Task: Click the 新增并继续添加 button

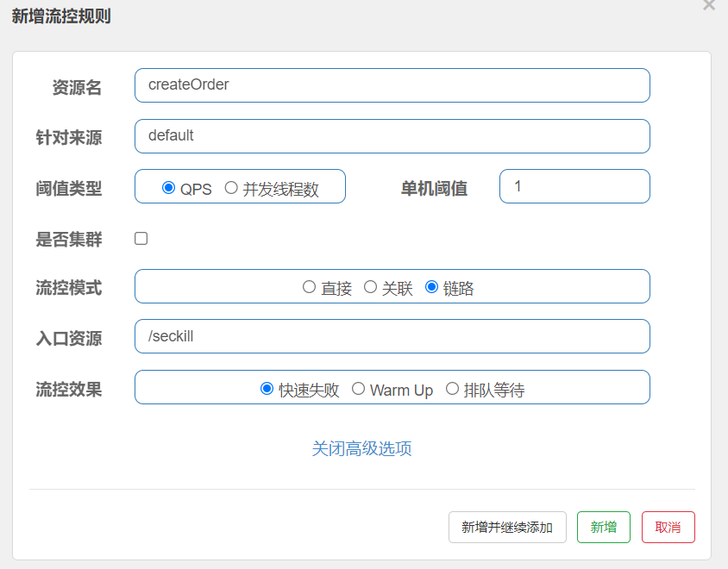Action: tap(507, 527)
